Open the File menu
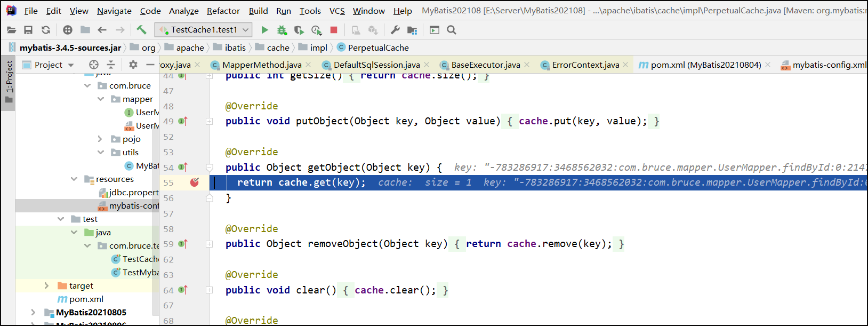This screenshot has height=326, width=868. coord(31,11)
